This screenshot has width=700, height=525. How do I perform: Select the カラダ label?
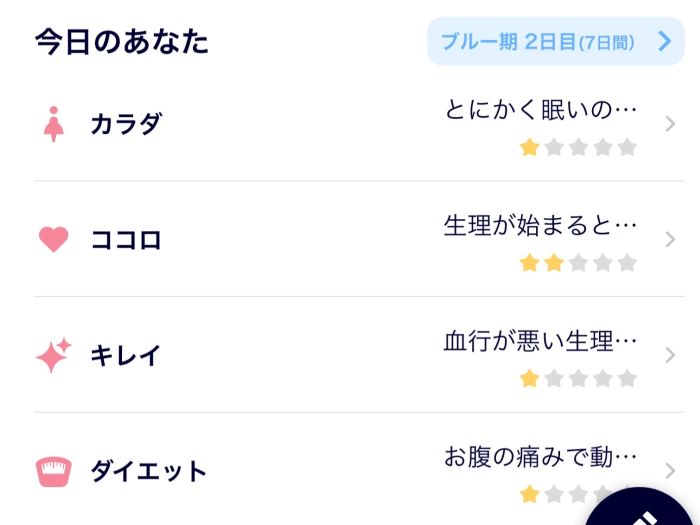tap(126, 125)
